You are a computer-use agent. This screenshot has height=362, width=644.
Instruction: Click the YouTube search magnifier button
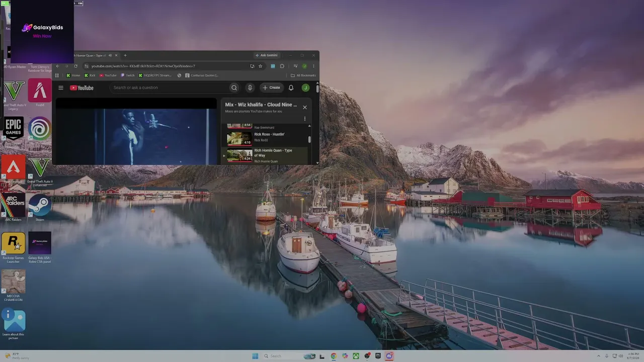(234, 87)
